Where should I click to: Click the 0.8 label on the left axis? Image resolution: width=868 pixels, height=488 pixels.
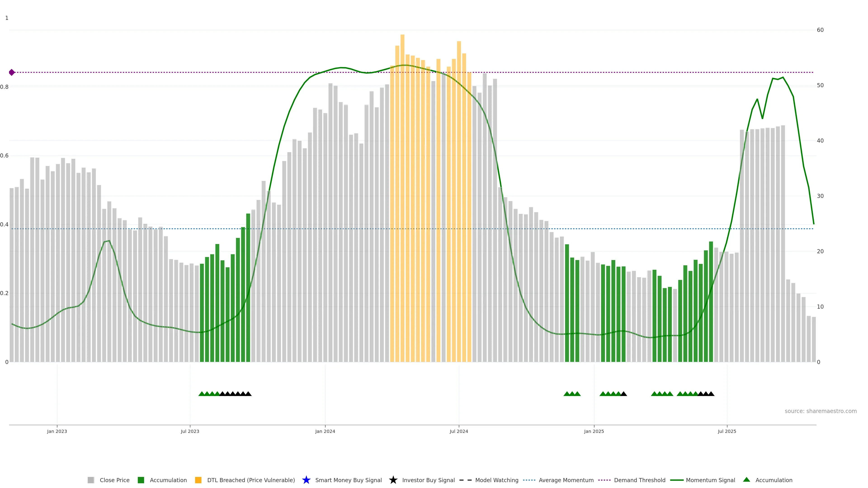coord(4,87)
